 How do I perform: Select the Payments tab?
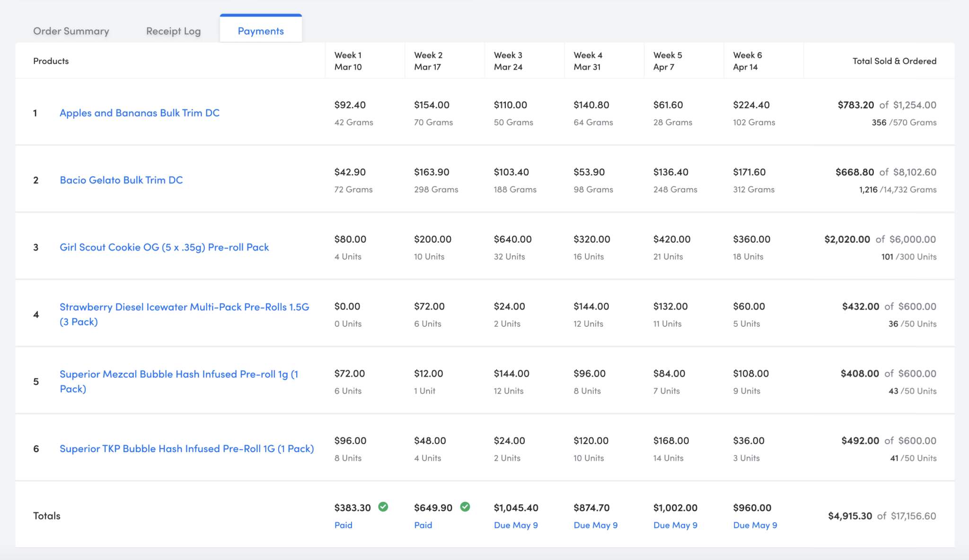[260, 30]
